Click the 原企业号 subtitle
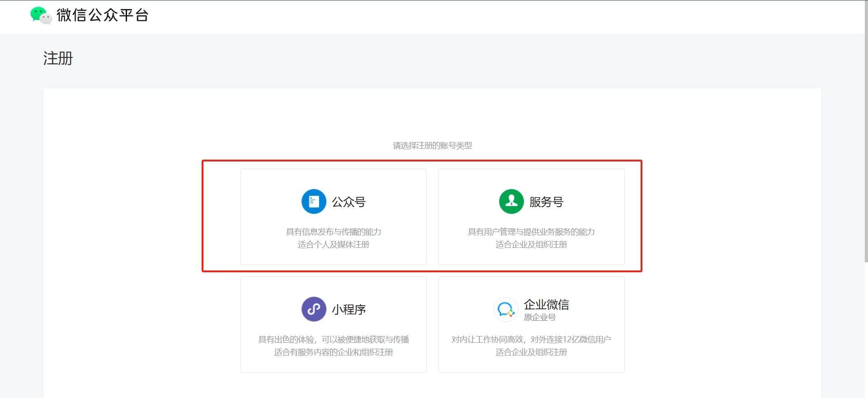 tap(539, 317)
